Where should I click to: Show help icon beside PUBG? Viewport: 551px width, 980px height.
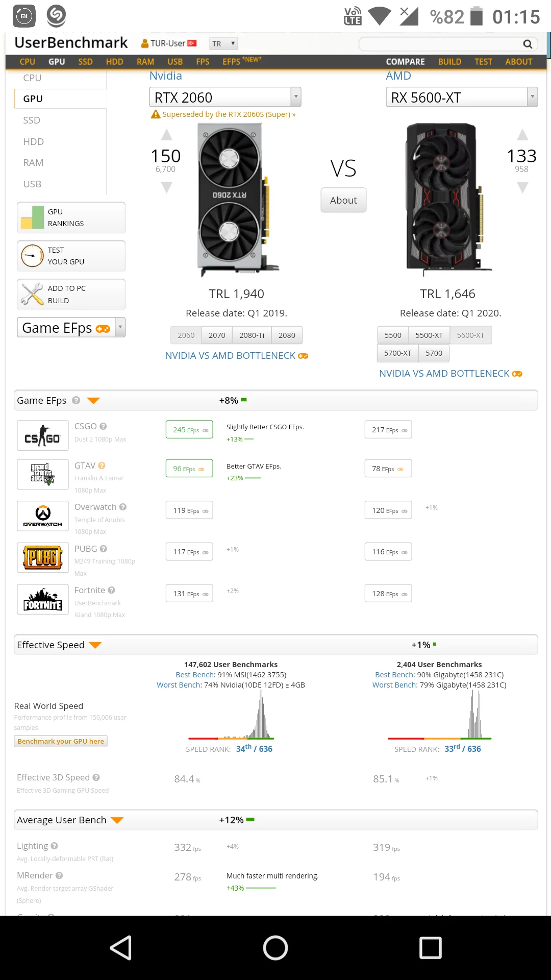104,549
